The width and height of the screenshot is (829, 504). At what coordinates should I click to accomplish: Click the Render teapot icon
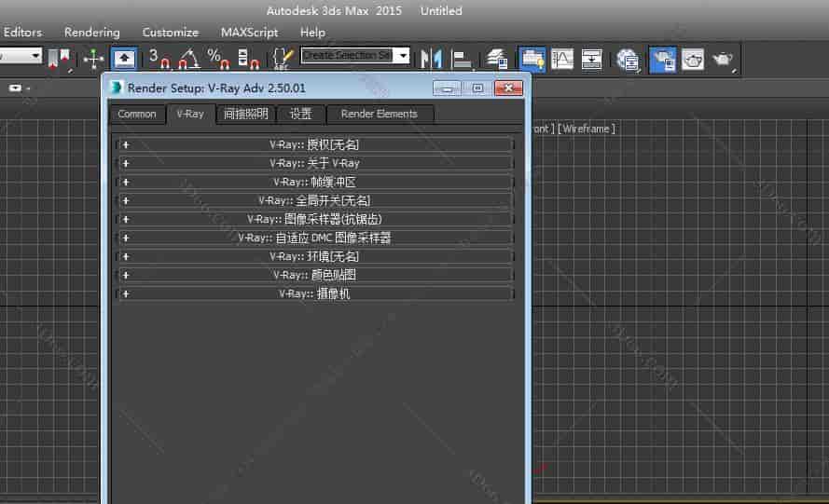point(723,59)
